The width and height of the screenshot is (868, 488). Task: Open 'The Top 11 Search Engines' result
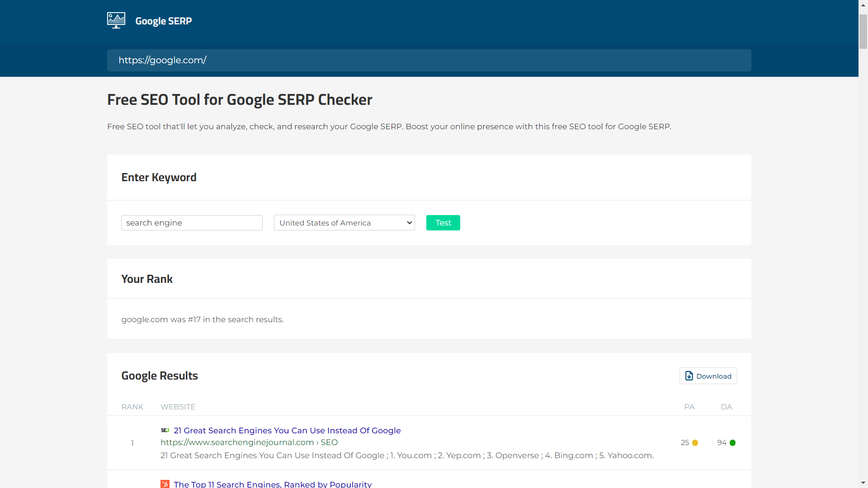[x=273, y=484]
